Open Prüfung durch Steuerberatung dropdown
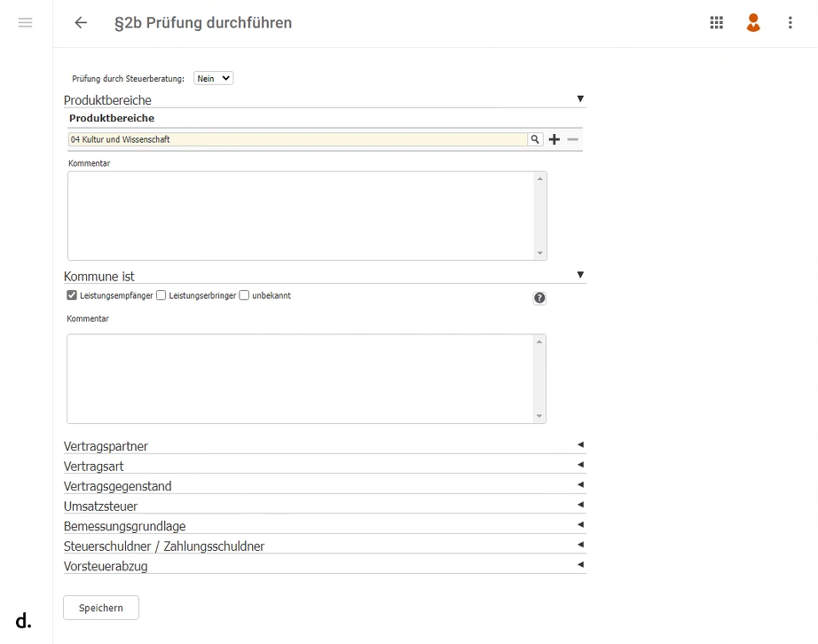Viewport: 818px width, 644px height. (x=213, y=78)
